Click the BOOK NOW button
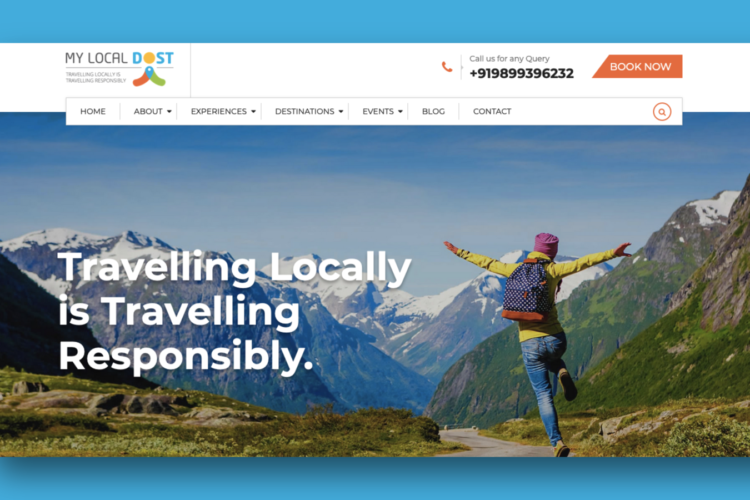The width and height of the screenshot is (750, 500). pyautogui.click(x=638, y=67)
